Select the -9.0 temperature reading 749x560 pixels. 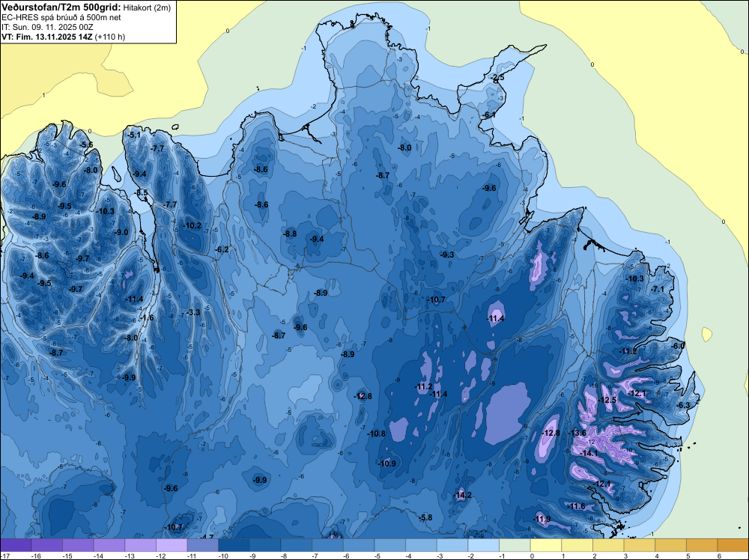[x=121, y=232]
